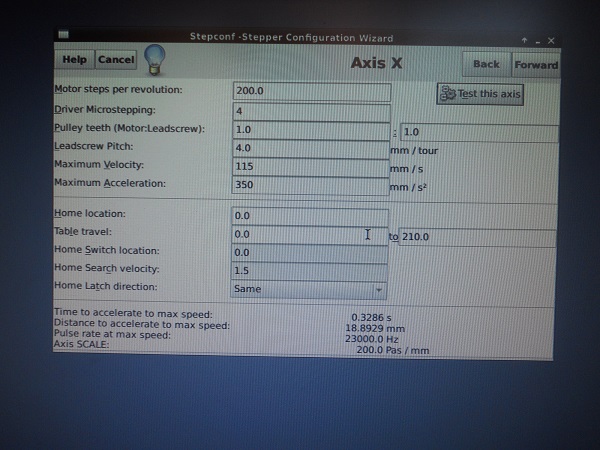The width and height of the screenshot is (600, 450).
Task: Click the 'Pulley teeth (Motor:Leadscrew):' label
Action: pyautogui.click(x=129, y=128)
